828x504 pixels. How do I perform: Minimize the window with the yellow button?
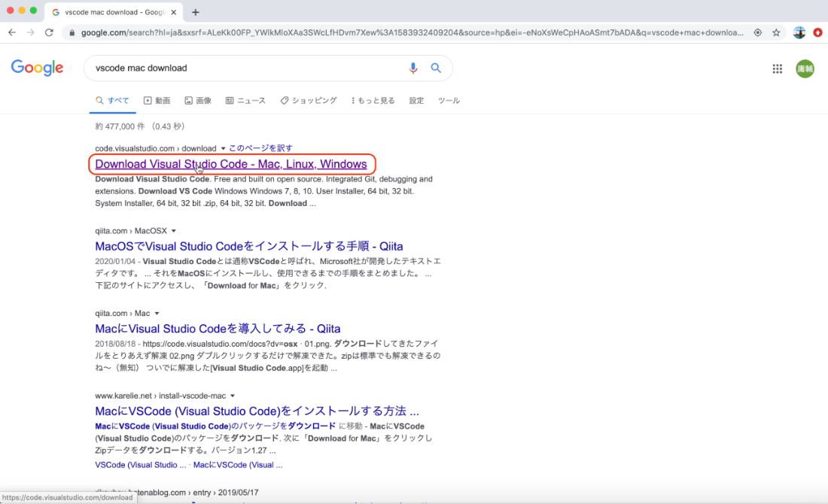pos(22,11)
